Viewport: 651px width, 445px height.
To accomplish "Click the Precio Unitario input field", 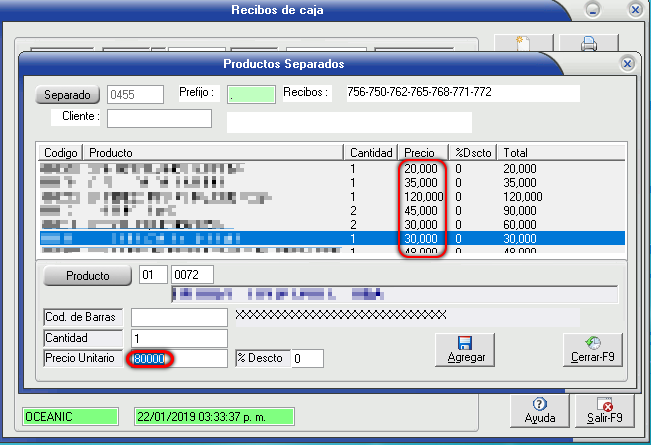I will [x=177, y=358].
